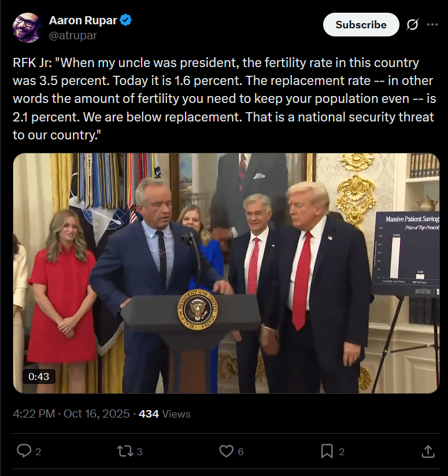Screen dimensions: 448x476
Task: Click the like count number 6
Action: tap(240, 452)
